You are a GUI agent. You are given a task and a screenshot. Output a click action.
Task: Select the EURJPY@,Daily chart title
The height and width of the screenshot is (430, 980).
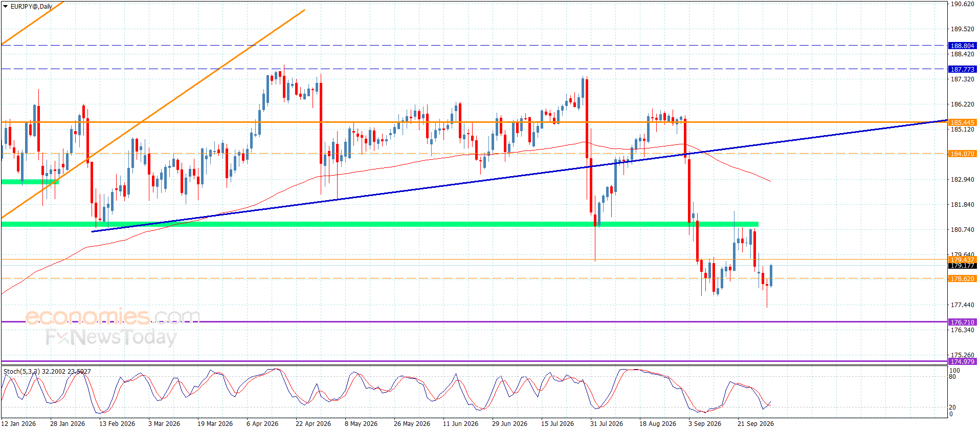31,7
